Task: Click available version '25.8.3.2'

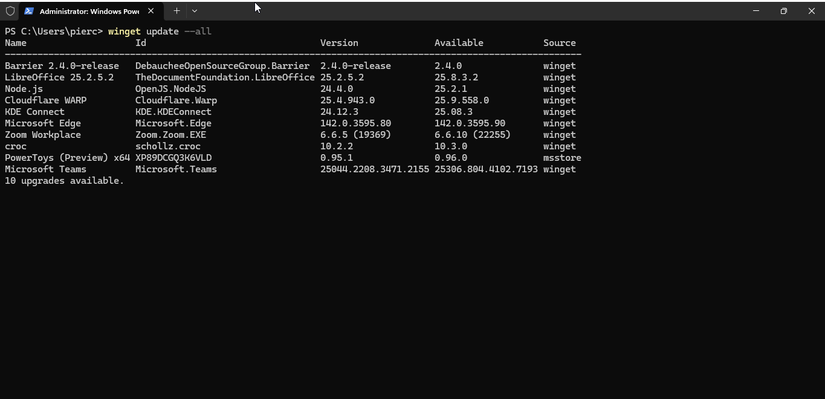Action: click(456, 78)
